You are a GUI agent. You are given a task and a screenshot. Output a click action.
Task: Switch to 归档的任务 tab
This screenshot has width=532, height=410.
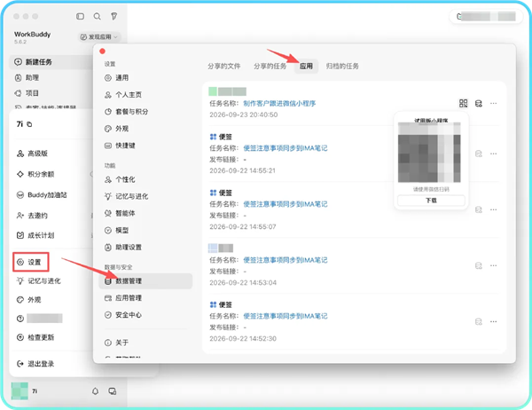[x=342, y=67]
